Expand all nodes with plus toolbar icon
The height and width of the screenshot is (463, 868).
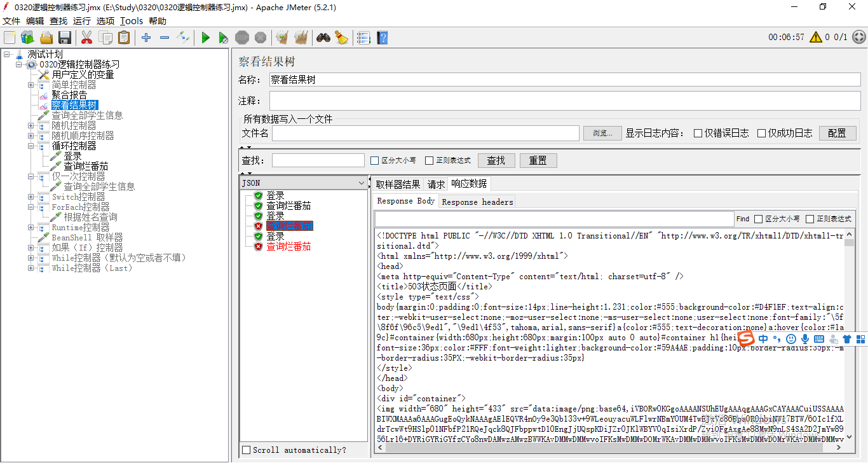146,38
